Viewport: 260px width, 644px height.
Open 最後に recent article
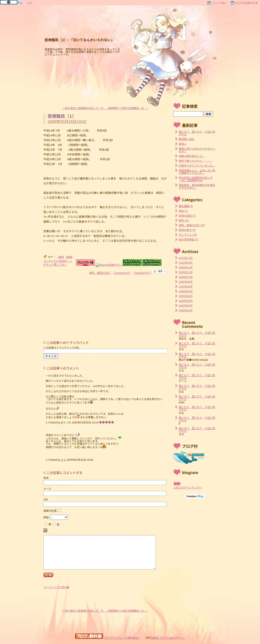[182, 144]
